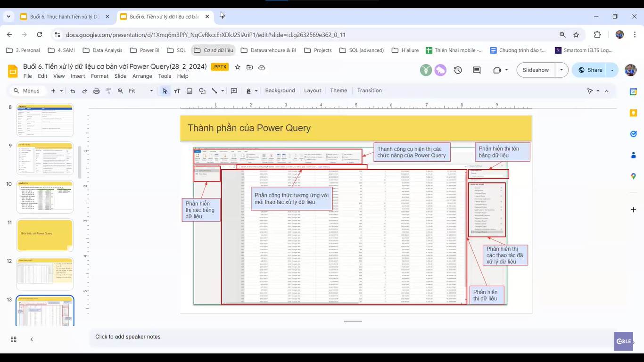The image size is (644, 362).
Task: Open the Transition panel
Action: point(370,90)
